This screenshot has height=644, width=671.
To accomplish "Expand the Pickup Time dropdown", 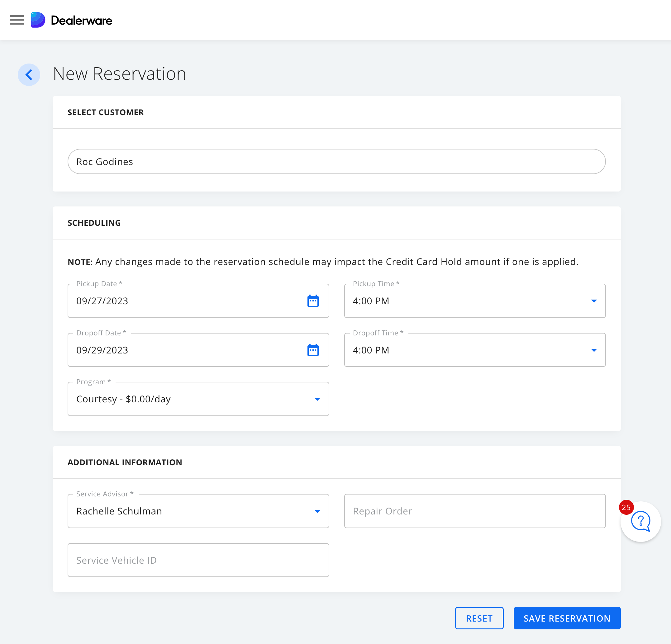I will pos(474,301).
